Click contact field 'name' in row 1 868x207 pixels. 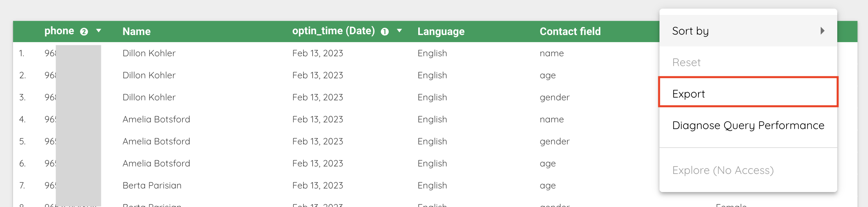(551, 53)
